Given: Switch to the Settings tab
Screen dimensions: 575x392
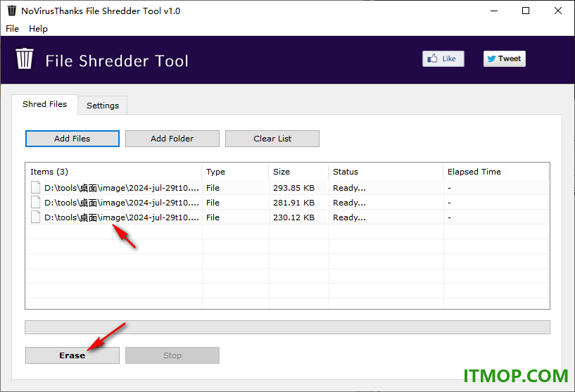Looking at the screenshot, I should click(103, 106).
